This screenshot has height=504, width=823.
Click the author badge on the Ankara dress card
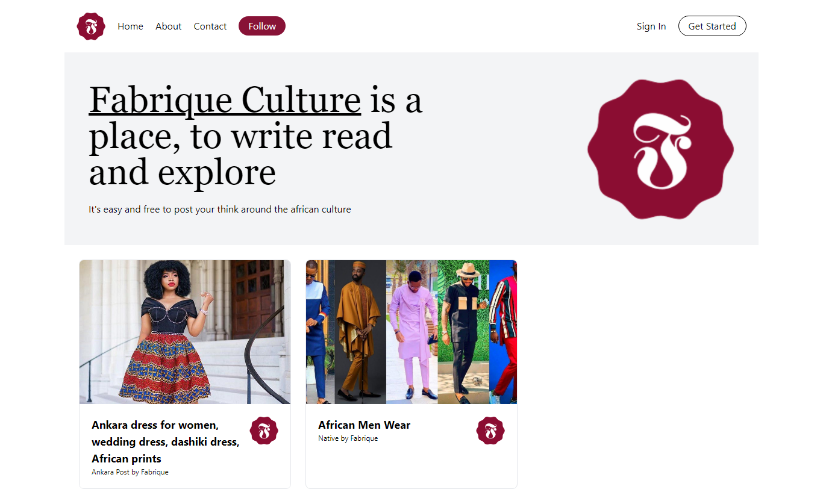[x=264, y=431]
